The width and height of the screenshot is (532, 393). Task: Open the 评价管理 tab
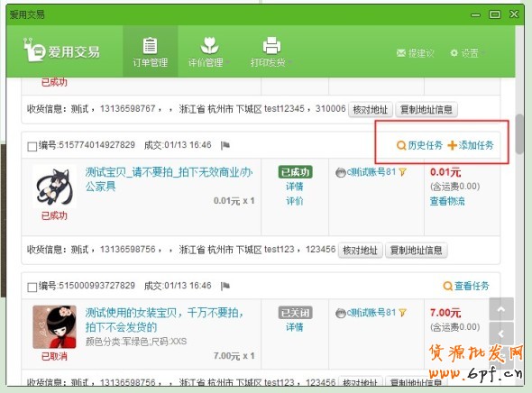pyautogui.click(x=208, y=52)
